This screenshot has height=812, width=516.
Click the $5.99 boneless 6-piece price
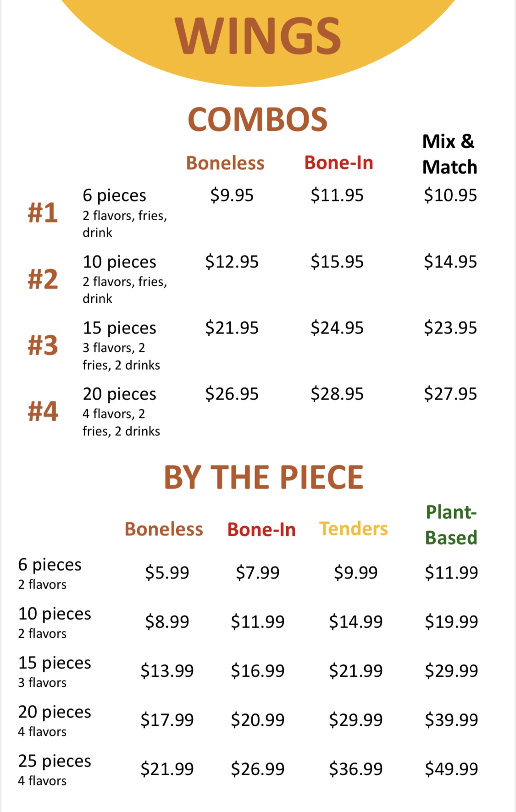(167, 573)
